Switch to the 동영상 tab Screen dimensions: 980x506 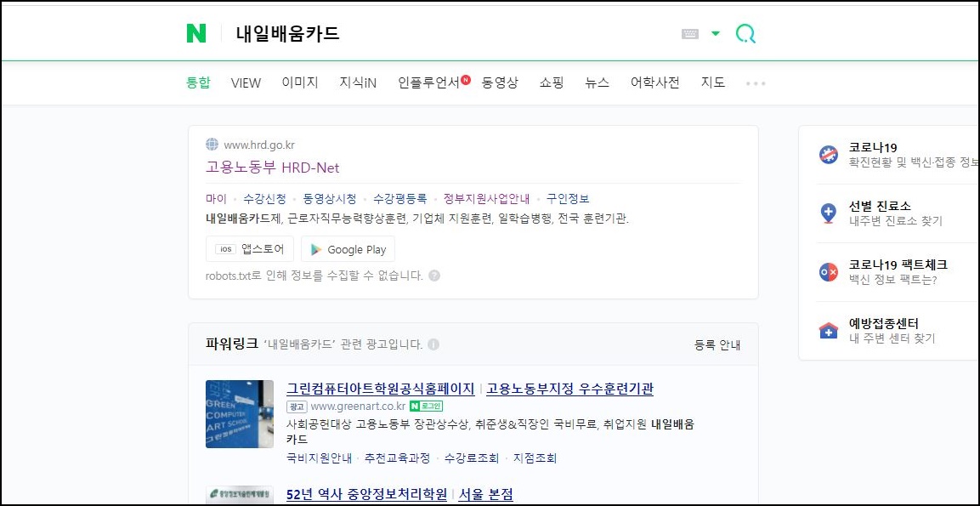click(x=500, y=82)
